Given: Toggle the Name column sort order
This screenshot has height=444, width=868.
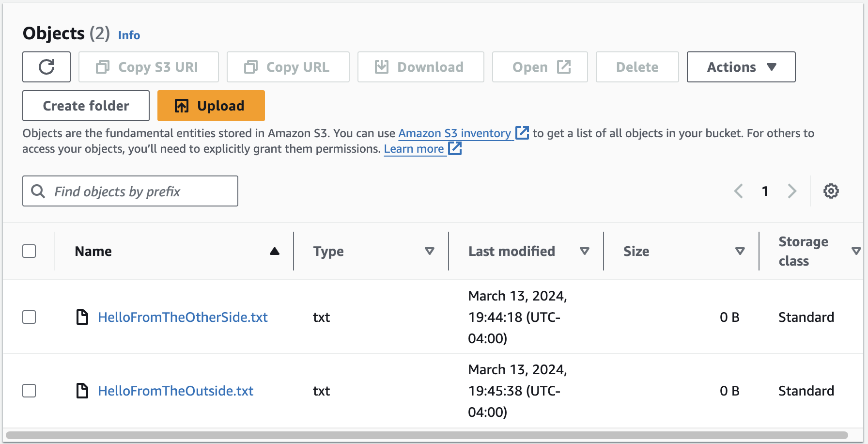Looking at the screenshot, I should (274, 251).
